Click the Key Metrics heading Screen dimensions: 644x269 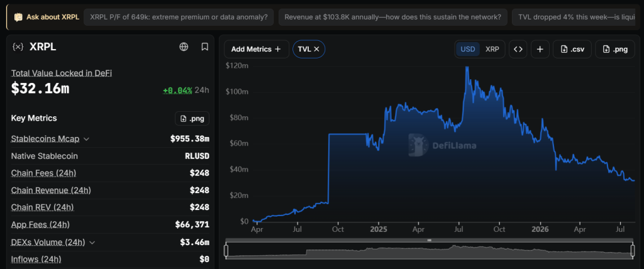point(34,118)
